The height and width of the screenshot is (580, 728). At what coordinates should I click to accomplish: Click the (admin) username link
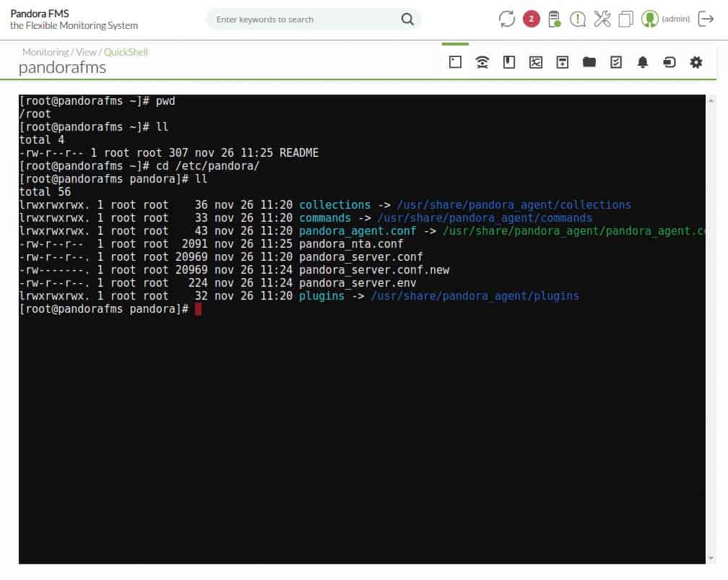pos(675,19)
